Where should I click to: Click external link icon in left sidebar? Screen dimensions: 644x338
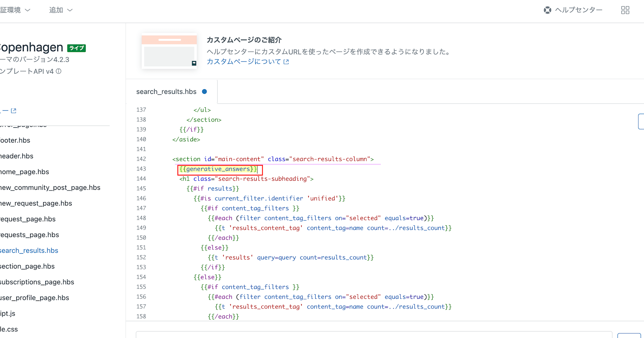(13, 111)
